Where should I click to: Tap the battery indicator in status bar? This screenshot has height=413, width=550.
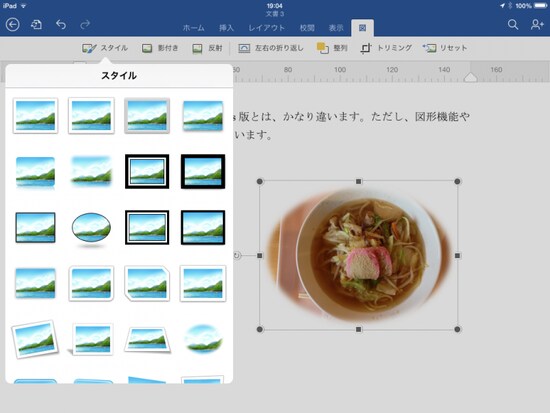540,6
